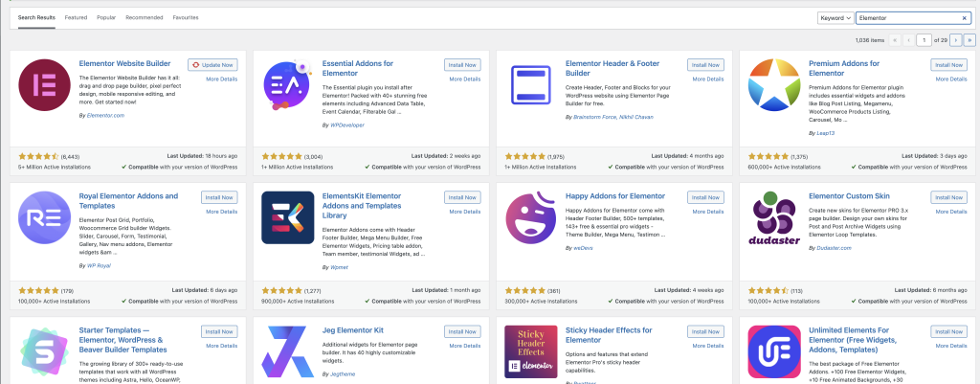Open the Keyword search type dropdown
Image resolution: width=980 pixels, height=384 pixels.
(835, 17)
